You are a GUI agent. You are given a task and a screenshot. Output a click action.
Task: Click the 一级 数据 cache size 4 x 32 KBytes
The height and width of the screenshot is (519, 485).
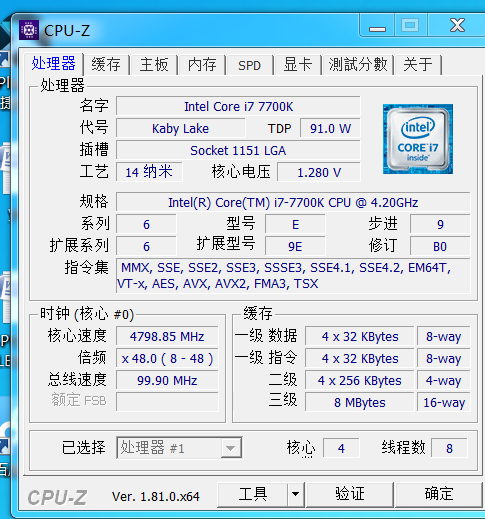point(360,336)
